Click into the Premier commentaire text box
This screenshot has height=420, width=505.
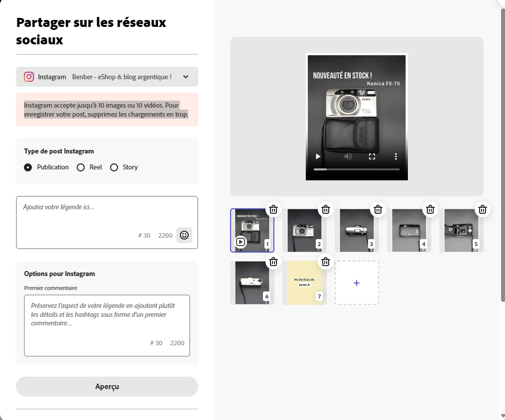coord(107,325)
